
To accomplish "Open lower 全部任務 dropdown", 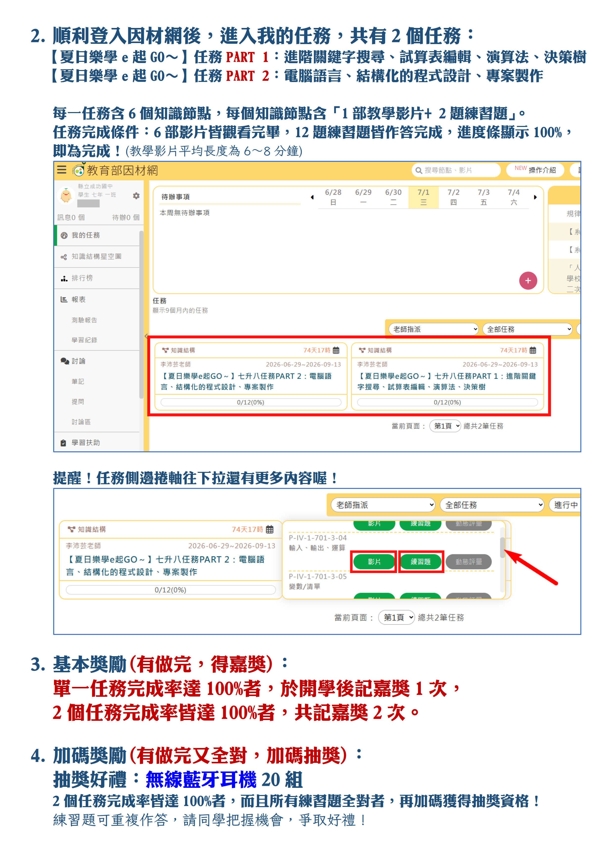I will tap(492, 505).
